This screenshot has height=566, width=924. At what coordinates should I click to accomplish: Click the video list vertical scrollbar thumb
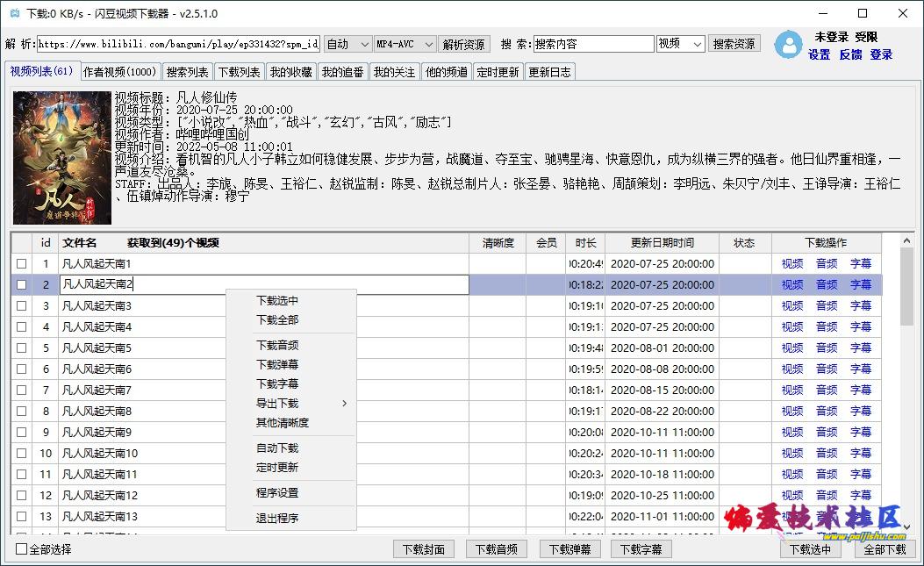[x=906, y=287]
